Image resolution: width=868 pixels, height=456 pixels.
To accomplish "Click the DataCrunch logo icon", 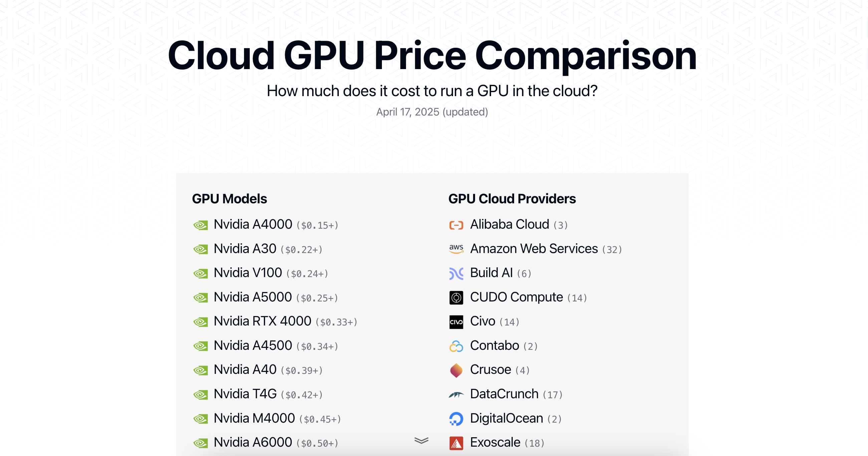I will [456, 395].
